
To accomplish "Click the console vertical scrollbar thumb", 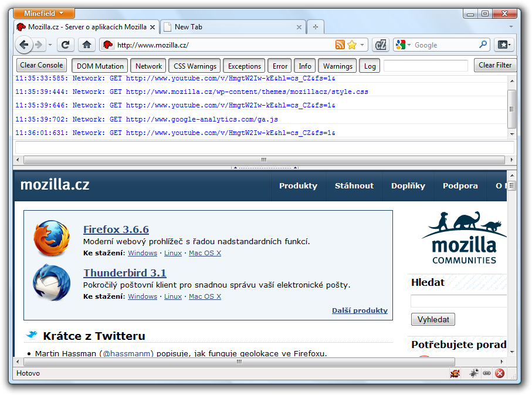I will (x=511, y=109).
